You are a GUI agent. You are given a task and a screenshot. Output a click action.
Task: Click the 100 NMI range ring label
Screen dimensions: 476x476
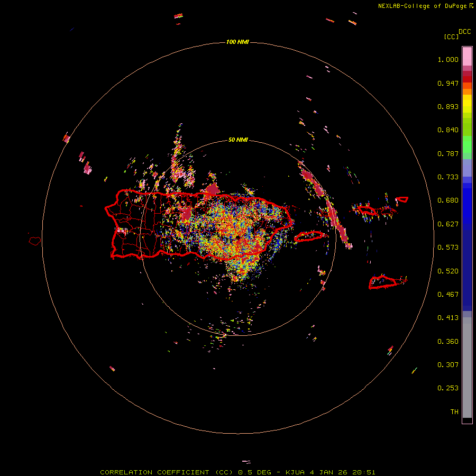tap(237, 42)
